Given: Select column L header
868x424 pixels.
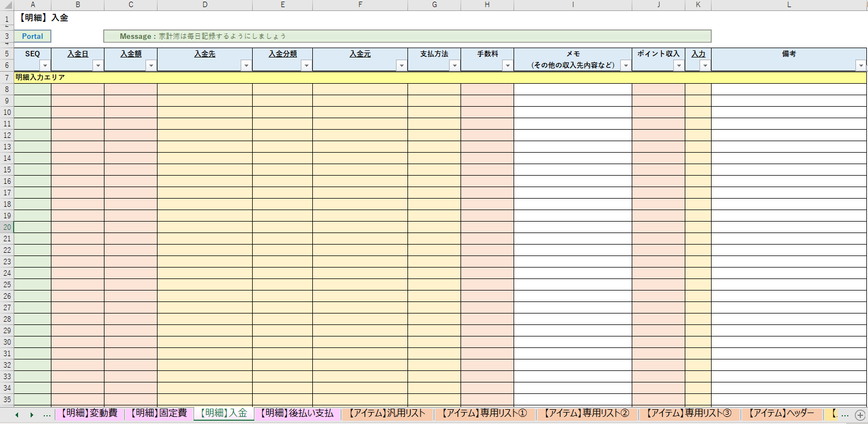Looking at the screenshot, I should click(x=789, y=5).
